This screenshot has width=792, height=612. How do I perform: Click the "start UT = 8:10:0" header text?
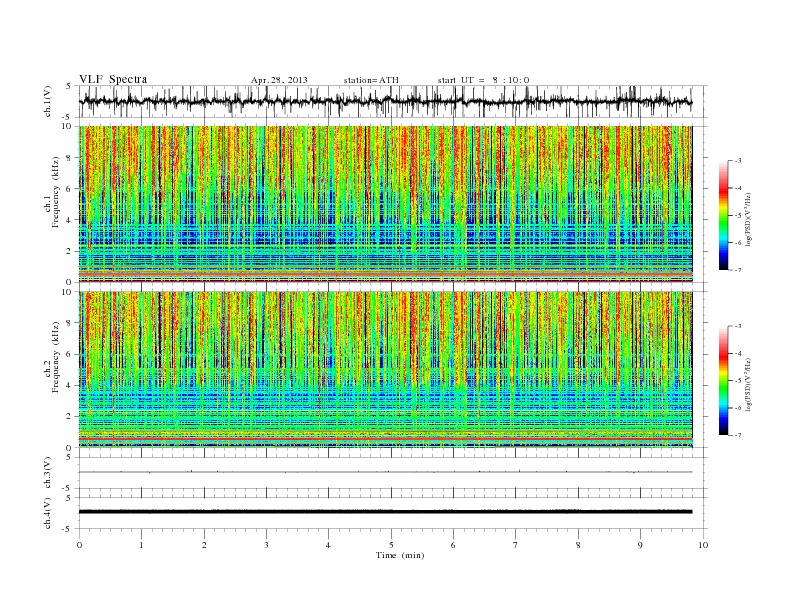point(483,80)
